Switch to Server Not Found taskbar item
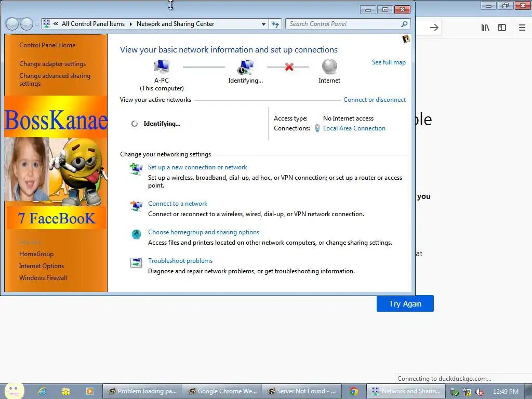532x399 pixels. (x=302, y=391)
